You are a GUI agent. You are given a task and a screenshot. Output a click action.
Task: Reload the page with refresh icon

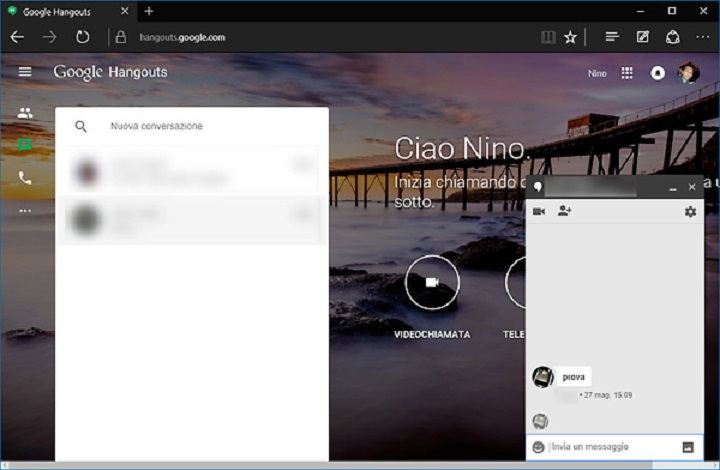pos(83,37)
